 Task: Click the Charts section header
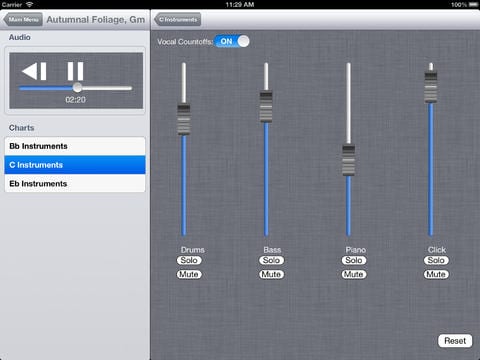22,128
